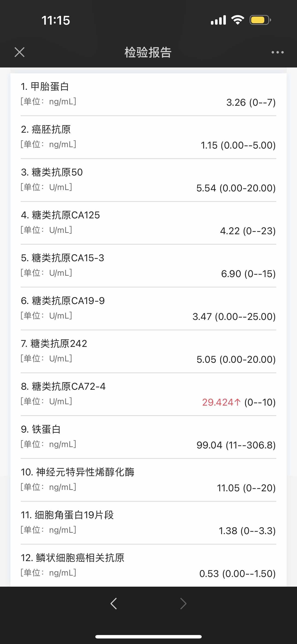Tap the 神经元特异性烯醇化酶 item

148,480
